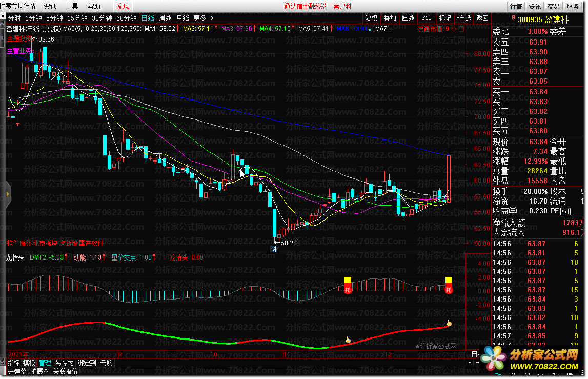Click the hand icon on the middle curve
This screenshot has width=588, height=379.
click(348, 340)
